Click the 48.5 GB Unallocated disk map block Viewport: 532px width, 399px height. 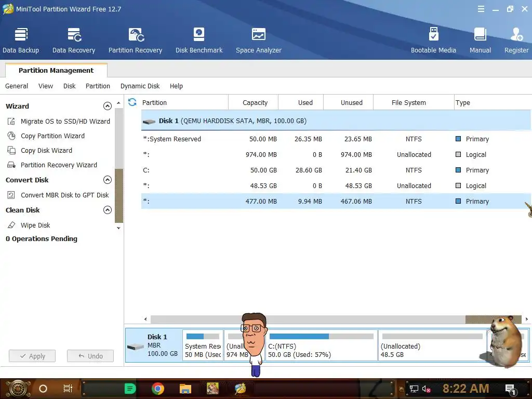[x=432, y=345]
